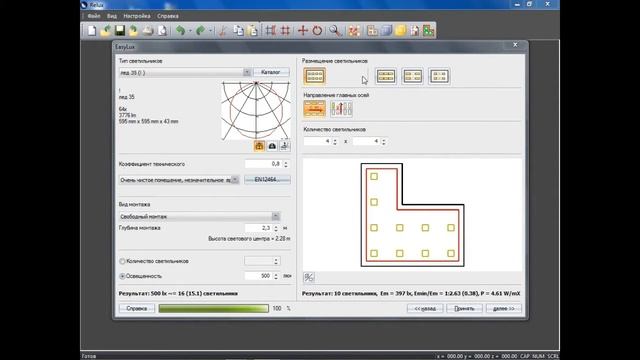Open the redo history dropdown arrow

211,31
